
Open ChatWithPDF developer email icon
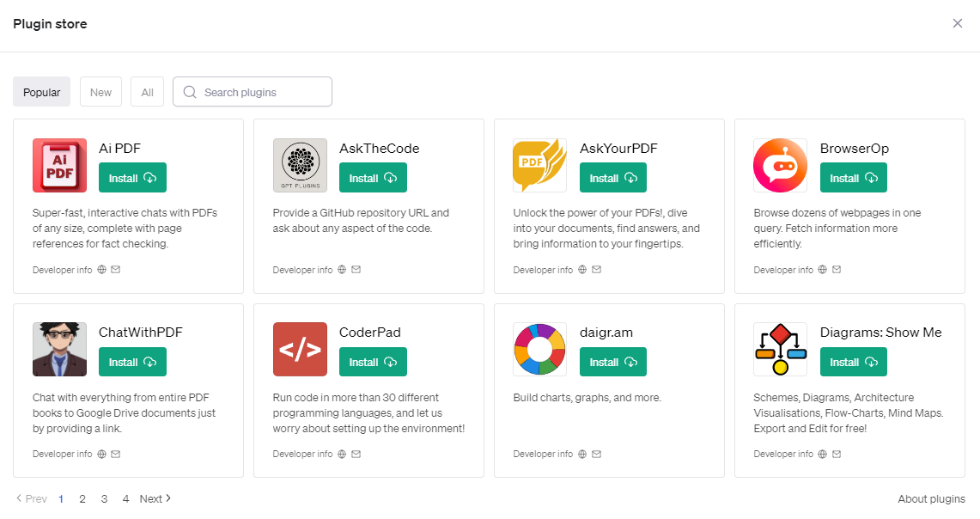pyautogui.click(x=116, y=454)
